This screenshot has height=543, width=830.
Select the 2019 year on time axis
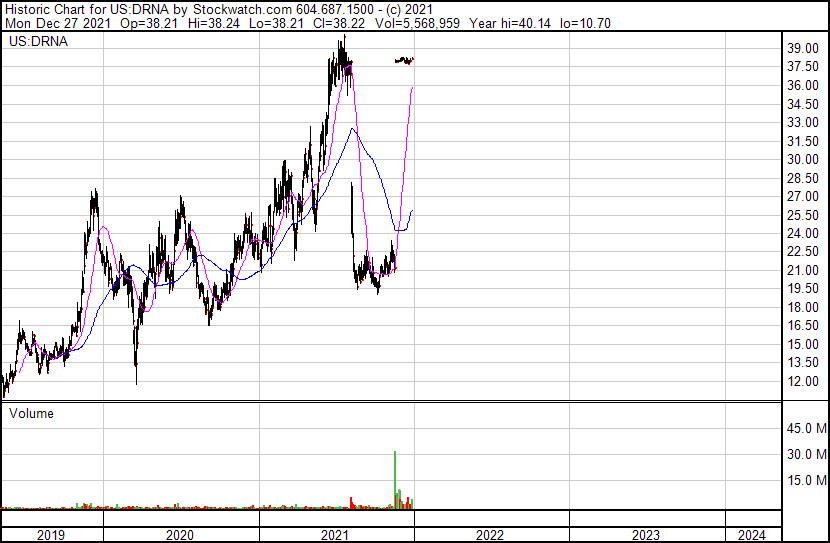[x=50, y=535]
